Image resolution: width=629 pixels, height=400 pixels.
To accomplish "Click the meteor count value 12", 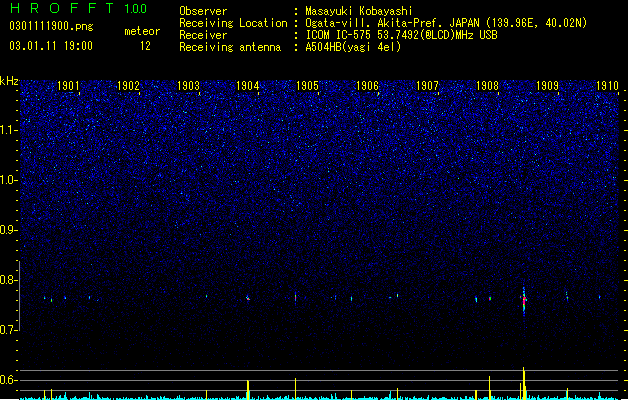I will 145,46.
